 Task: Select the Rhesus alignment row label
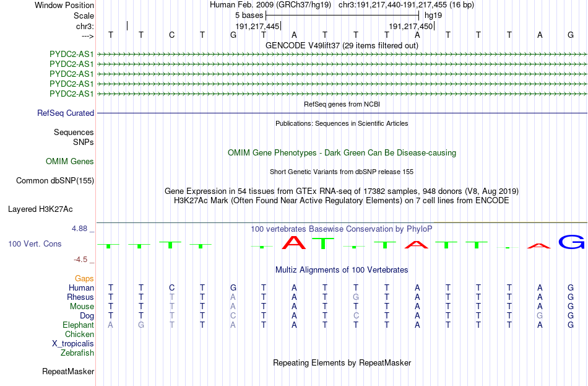coord(80,297)
